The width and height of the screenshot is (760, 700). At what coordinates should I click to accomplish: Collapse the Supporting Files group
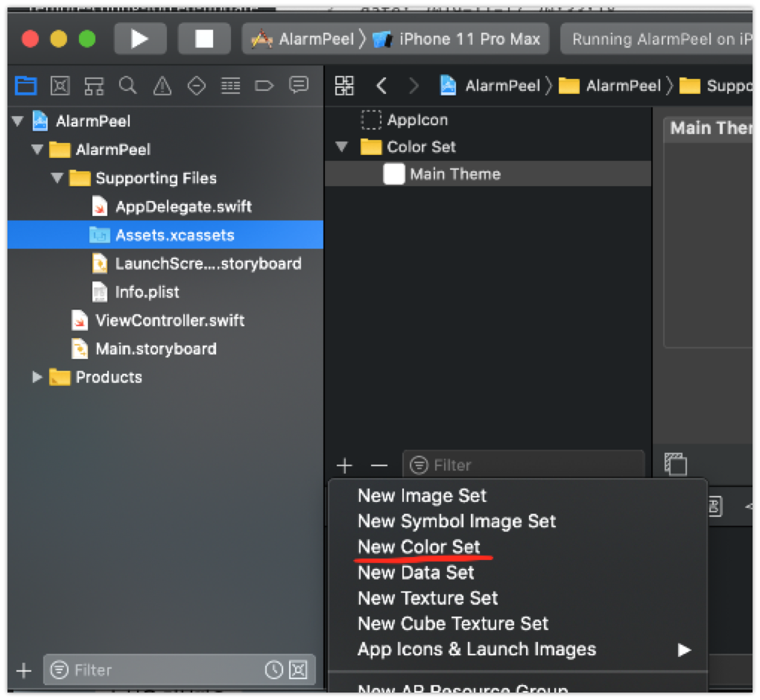(x=57, y=178)
